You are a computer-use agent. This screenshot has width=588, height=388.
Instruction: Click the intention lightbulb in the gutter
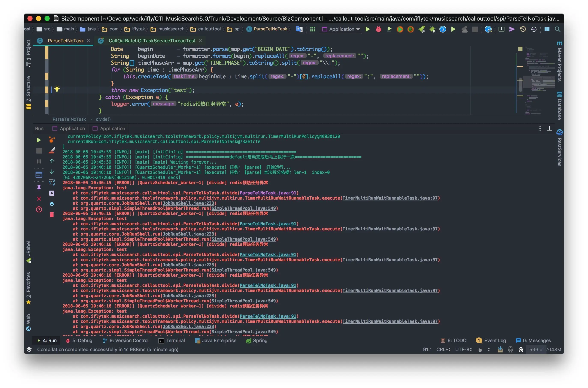click(x=57, y=89)
